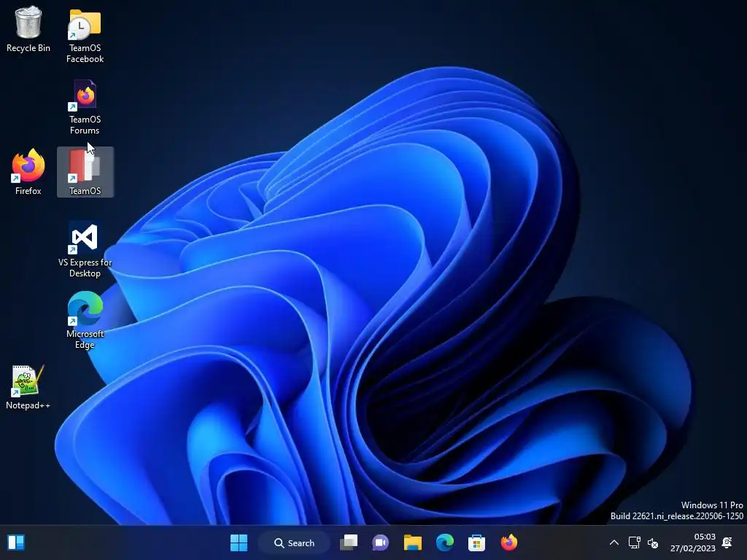747x560 pixels.
Task: Open Microsoft Store from the taskbar
Action: coord(476,542)
